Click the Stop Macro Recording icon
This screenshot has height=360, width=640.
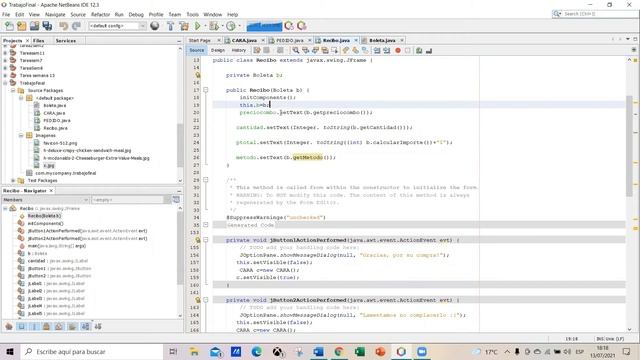click(x=407, y=51)
